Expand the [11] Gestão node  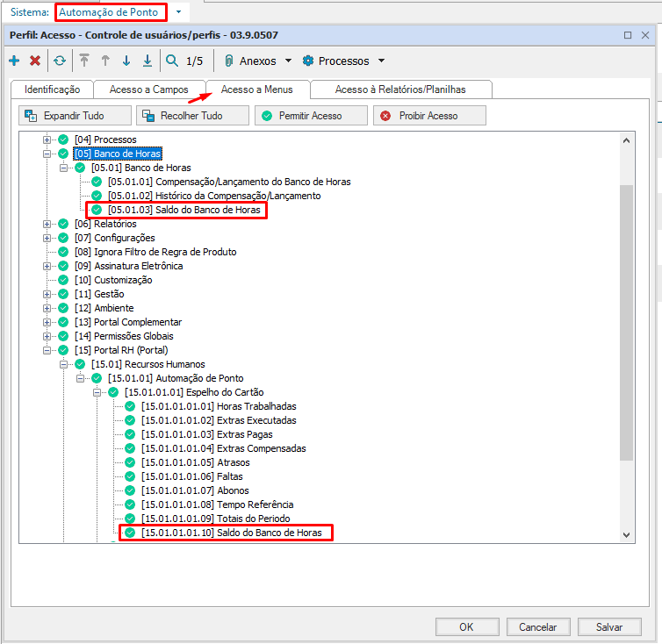(47, 294)
